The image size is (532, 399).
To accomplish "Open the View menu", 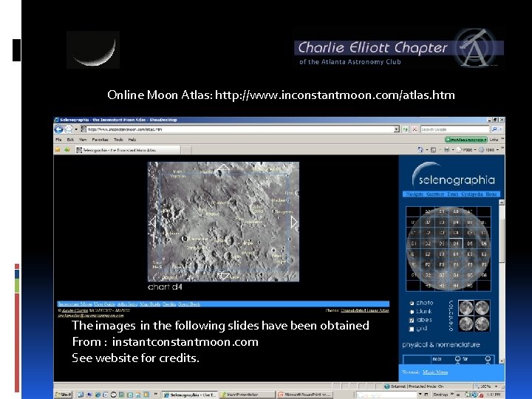I will click(x=83, y=140).
